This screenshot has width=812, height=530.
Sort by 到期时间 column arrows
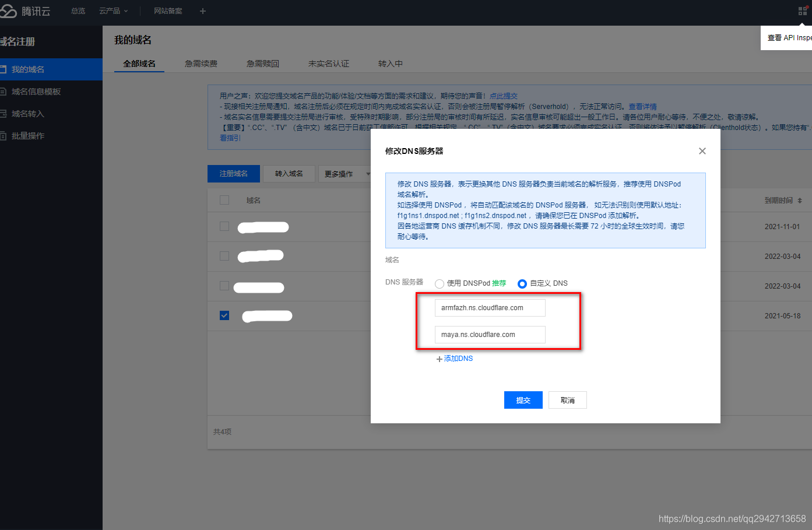click(800, 201)
